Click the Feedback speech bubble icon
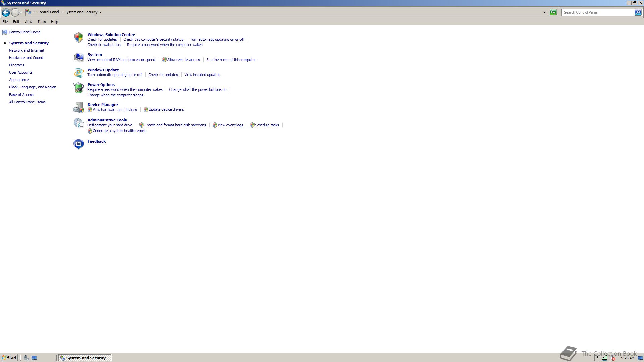644x362 pixels. click(79, 144)
